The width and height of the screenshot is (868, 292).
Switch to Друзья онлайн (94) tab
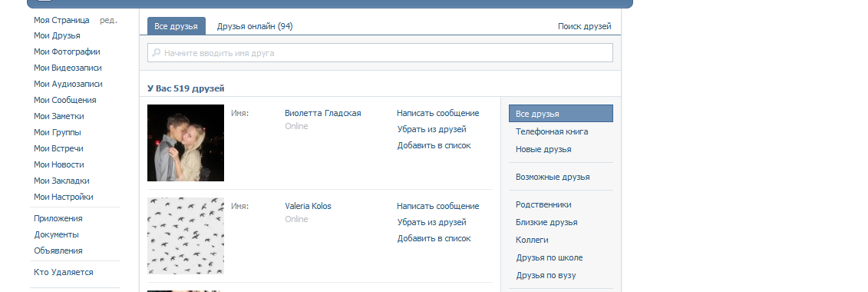coord(255,26)
